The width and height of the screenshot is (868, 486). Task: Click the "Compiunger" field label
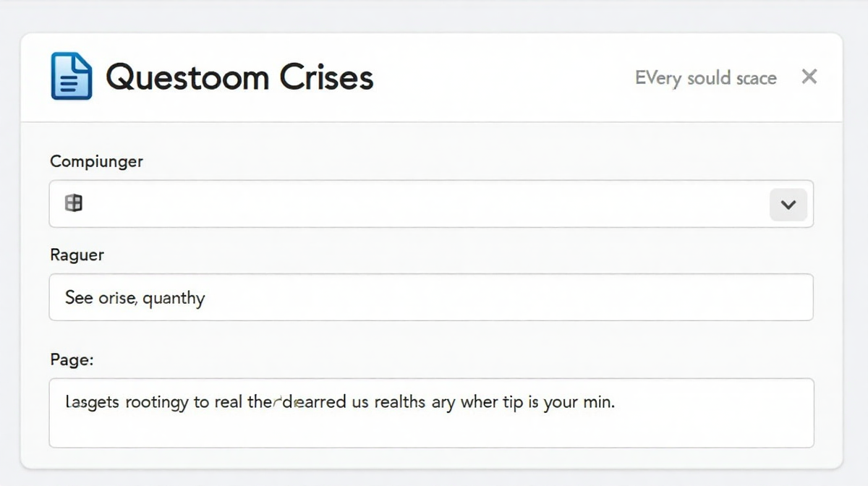tap(96, 162)
